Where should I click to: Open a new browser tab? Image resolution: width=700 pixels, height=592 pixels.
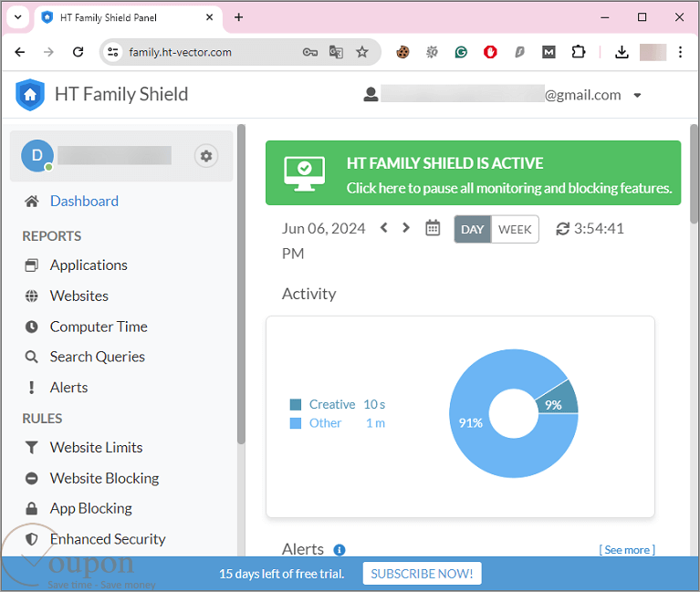[x=239, y=17]
